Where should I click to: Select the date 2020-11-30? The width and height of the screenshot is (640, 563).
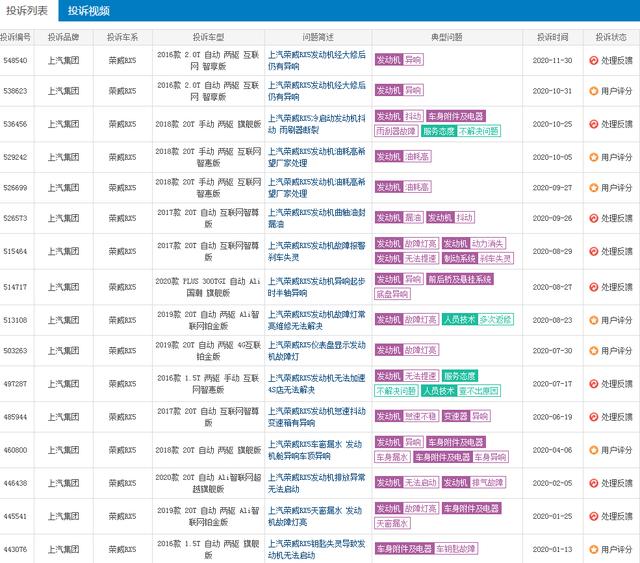pyautogui.click(x=552, y=60)
